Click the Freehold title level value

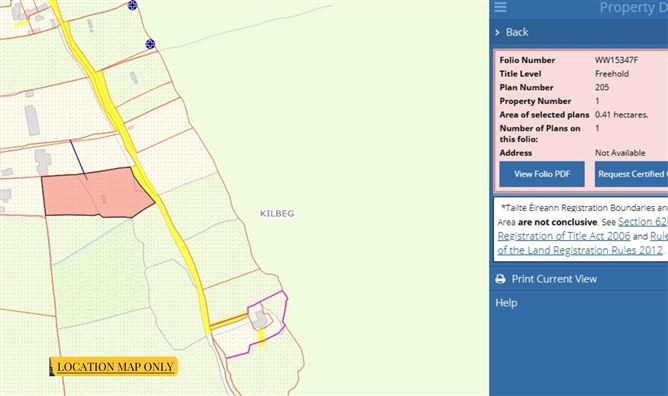click(x=612, y=74)
